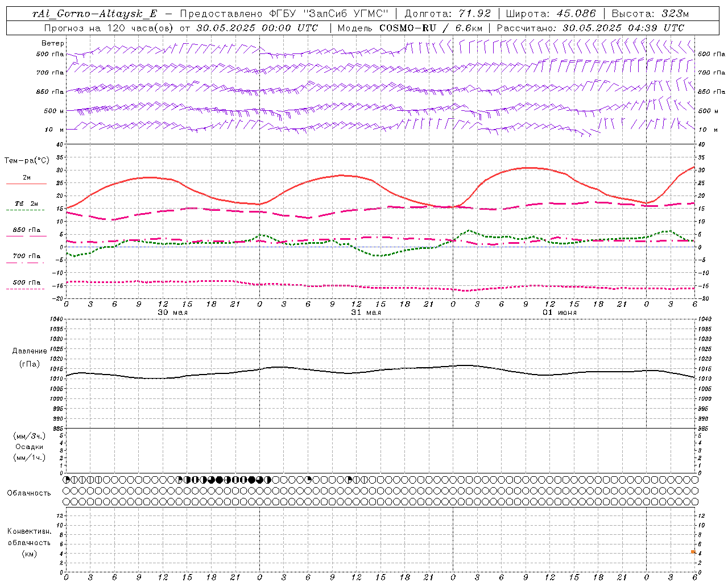Select the text ФГБУ "ЗапСиб УГМС"
This screenshot has width=728, height=582.
[x=329, y=14]
